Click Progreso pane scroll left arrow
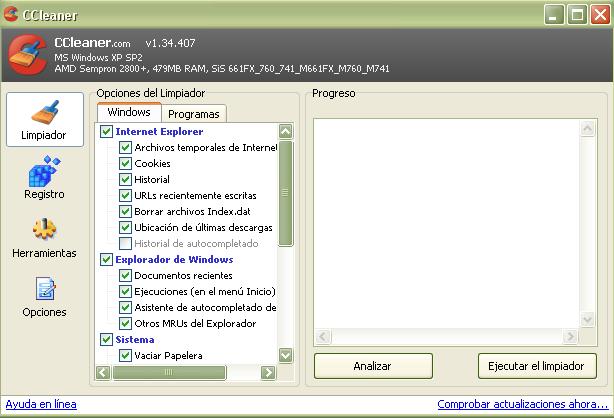Image resolution: width=614 pixels, height=418 pixels. coord(323,337)
